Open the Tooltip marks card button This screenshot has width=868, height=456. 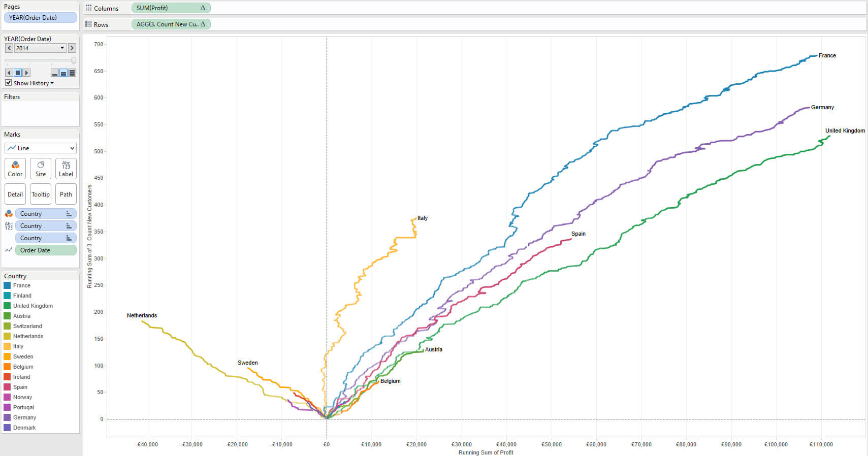point(41,194)
